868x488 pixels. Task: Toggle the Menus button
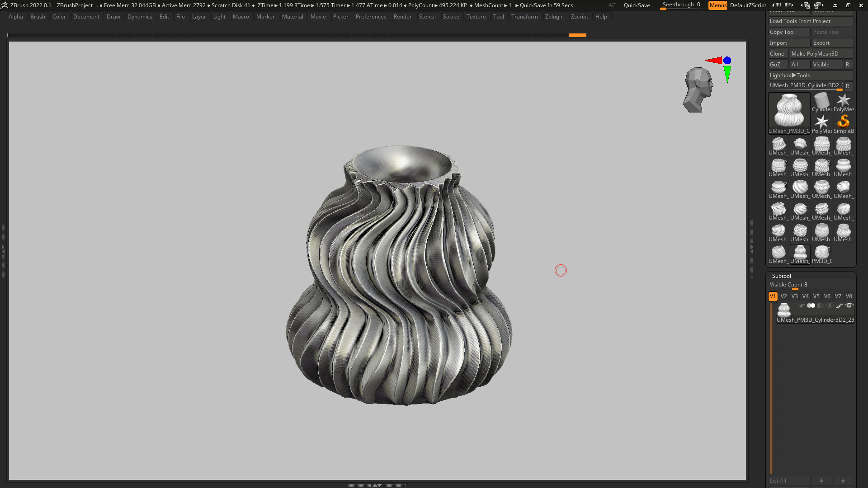pyautogui.click(x=718, y=5)
